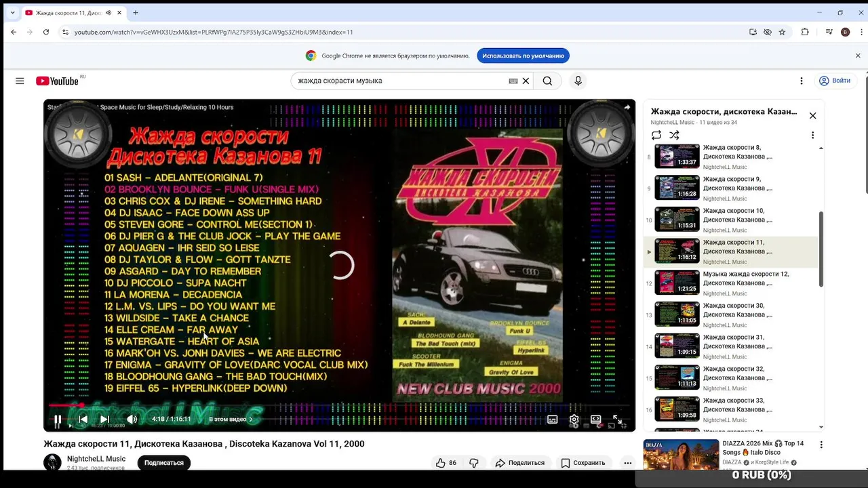
Task: Click 'Использовать по умолчанию' default browser button
Action: pyautogui.click(x=523, y=56)
